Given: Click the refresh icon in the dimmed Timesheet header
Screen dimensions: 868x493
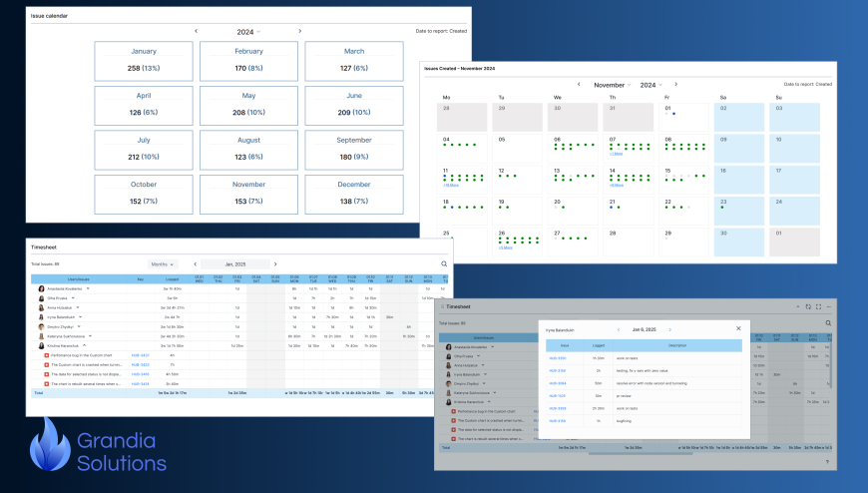Looking at the screenshot, I should click(x=808, y=306).
